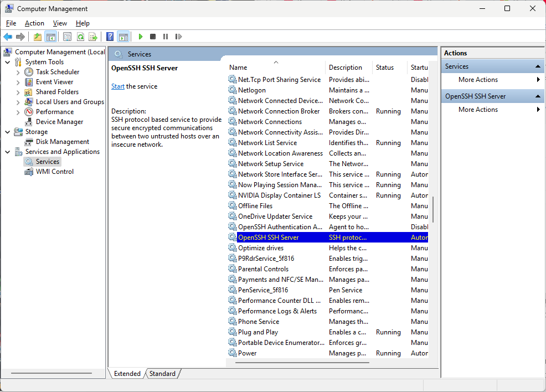Toggle the Show/Hide Action Pane button

123,37
